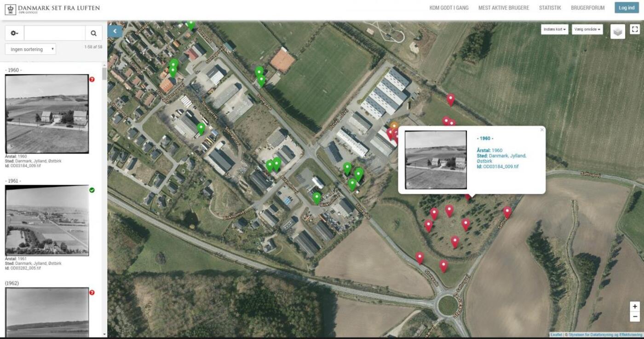Toggle fullscreen map view
Image resolution: width=644 pixels, height=339 pixels.
635,29
